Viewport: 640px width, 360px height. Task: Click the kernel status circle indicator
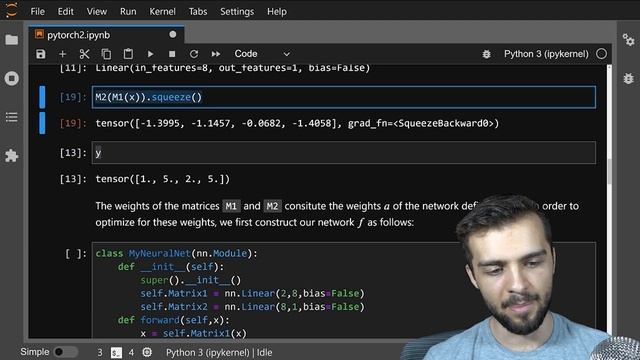[601, 54]
